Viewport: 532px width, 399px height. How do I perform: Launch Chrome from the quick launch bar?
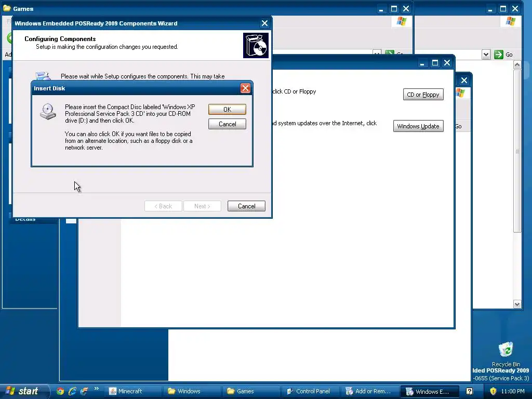tap(60, 391)
